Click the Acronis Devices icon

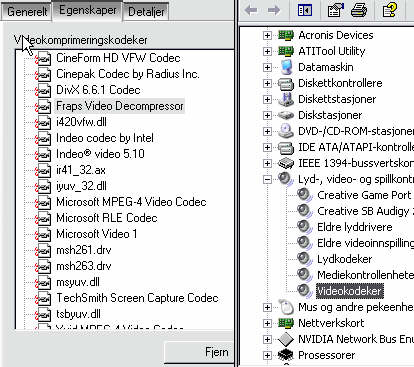286,35
